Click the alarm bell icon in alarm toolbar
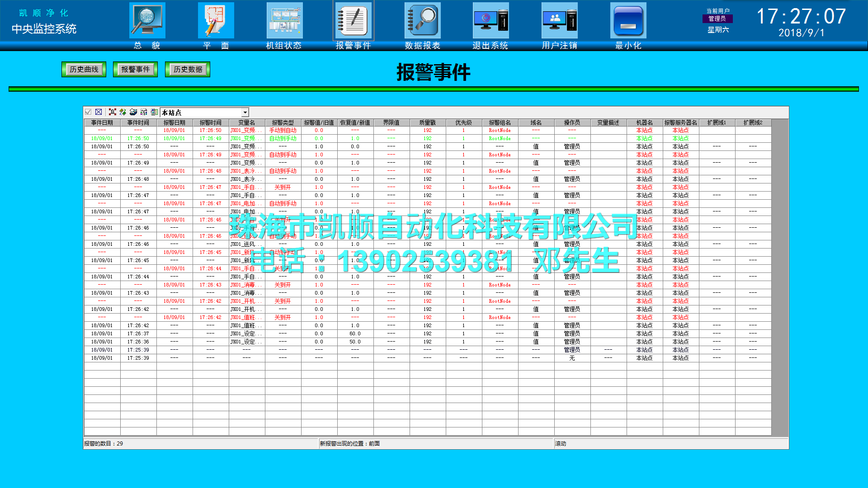 113,112
